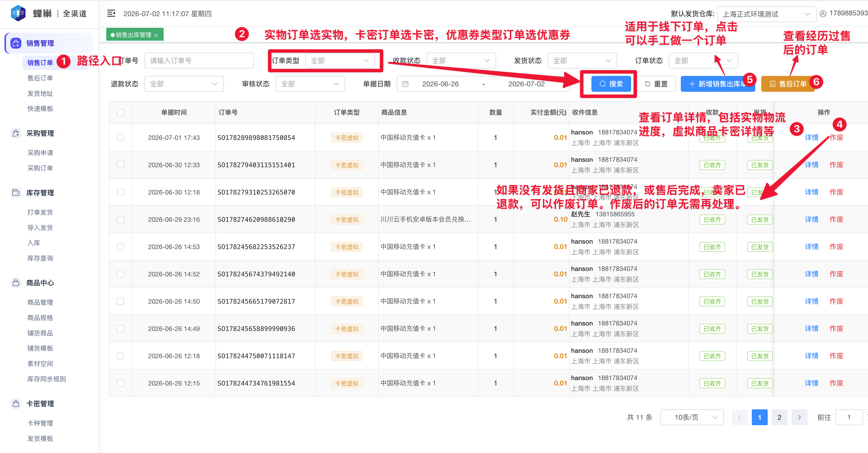Click product text 川川云手机安卓版本会员兑换...
This screenshot has width=868, height=453.
[425, 219]
